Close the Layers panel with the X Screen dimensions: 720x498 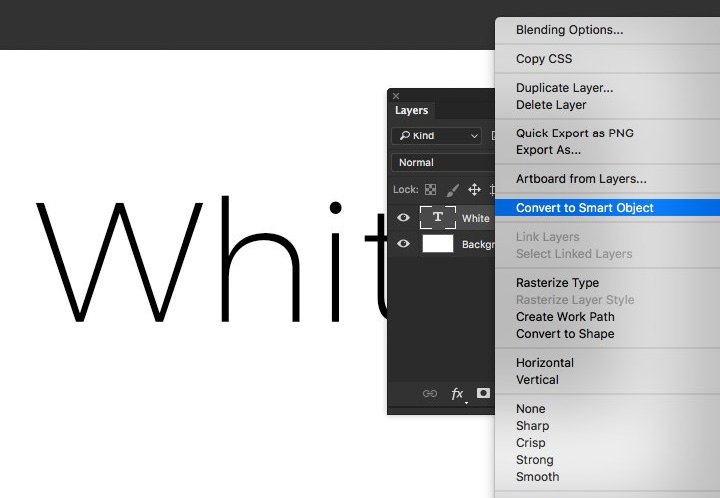pyautogui.click(x=396, y=96)
